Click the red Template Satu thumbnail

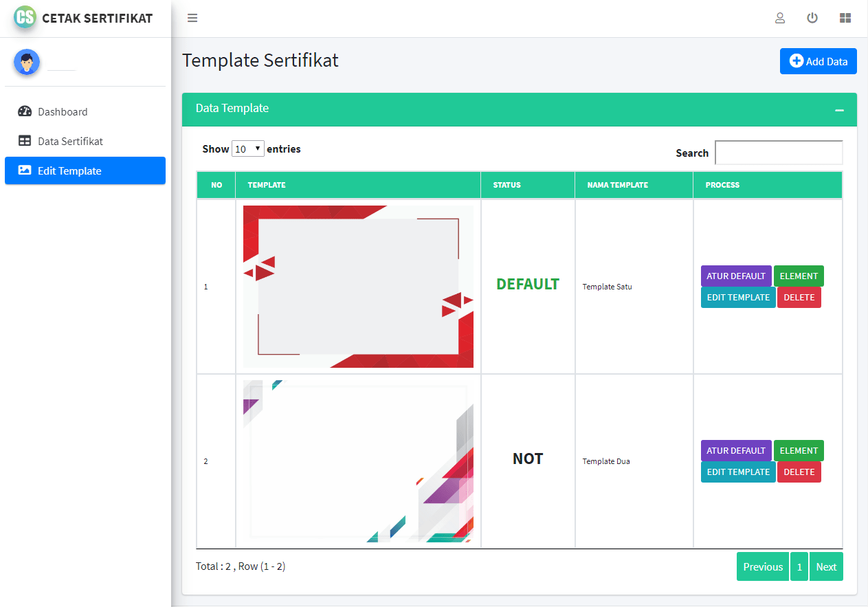pyautogui.click(x=358, y=286)
